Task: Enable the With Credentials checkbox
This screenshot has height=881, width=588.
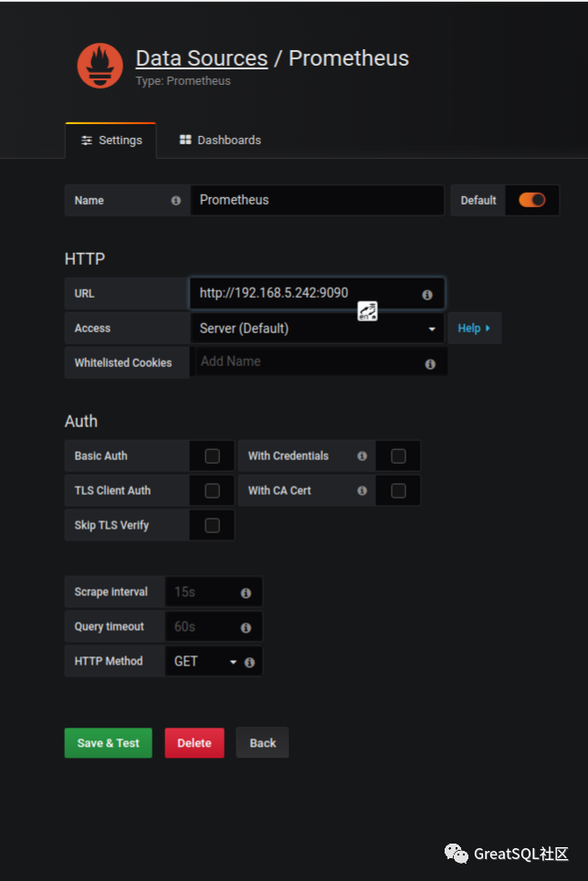Action: click(x=398, y=456)
